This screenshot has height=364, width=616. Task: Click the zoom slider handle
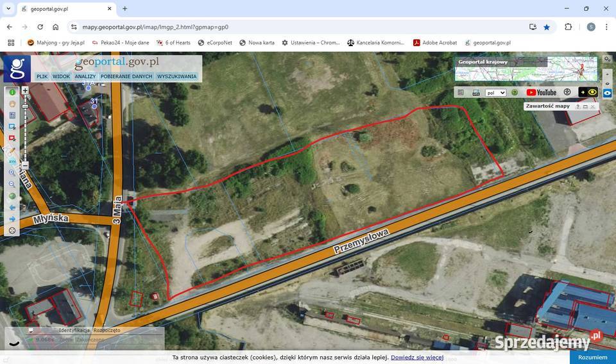coord(25,106)
